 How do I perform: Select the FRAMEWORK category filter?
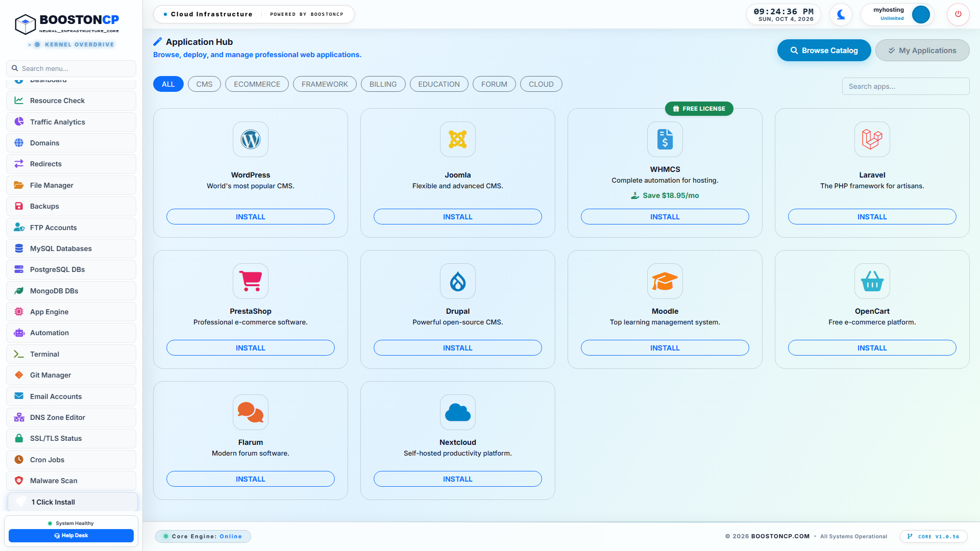pos(325,84)
